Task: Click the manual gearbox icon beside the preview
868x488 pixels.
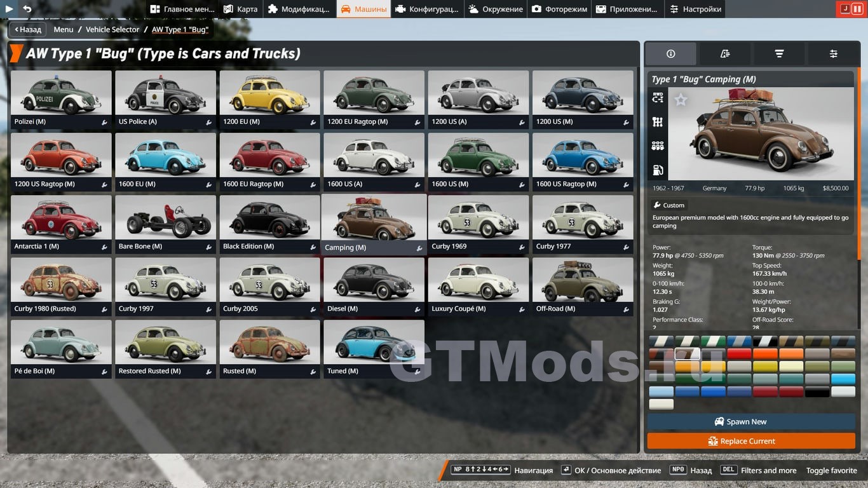Action: click(658, 122)
